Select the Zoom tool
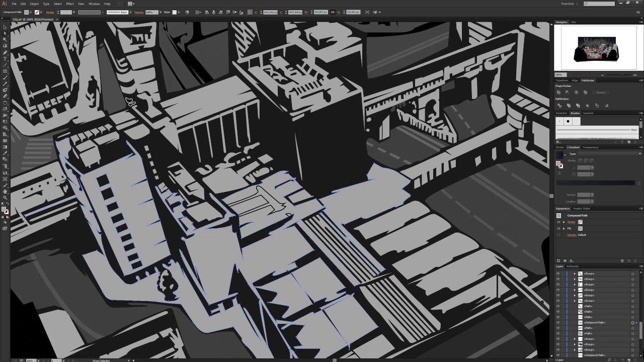The image size is (644, 362). (6, 197)
